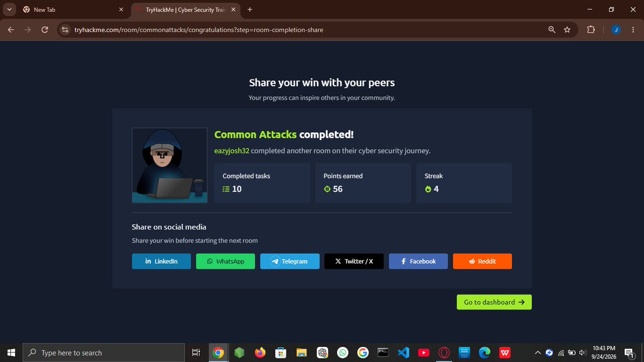Open the notification center
Viewport: 644px width, 362px height.
[630, 353]
